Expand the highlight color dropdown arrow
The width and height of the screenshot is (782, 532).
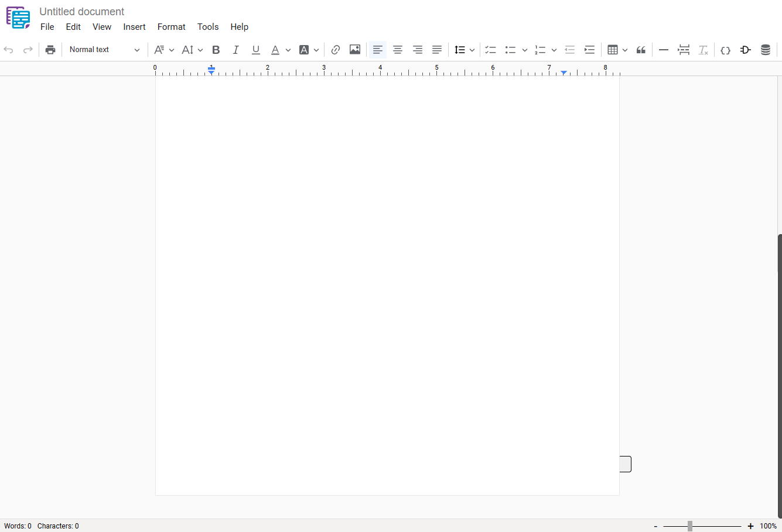pos(316,50)
